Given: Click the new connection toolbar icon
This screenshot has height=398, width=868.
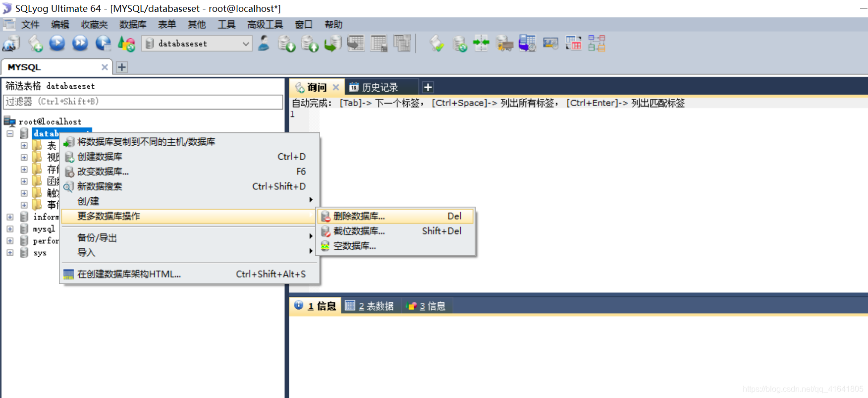Looking at the screenshot, I should [x=11, y=44].
